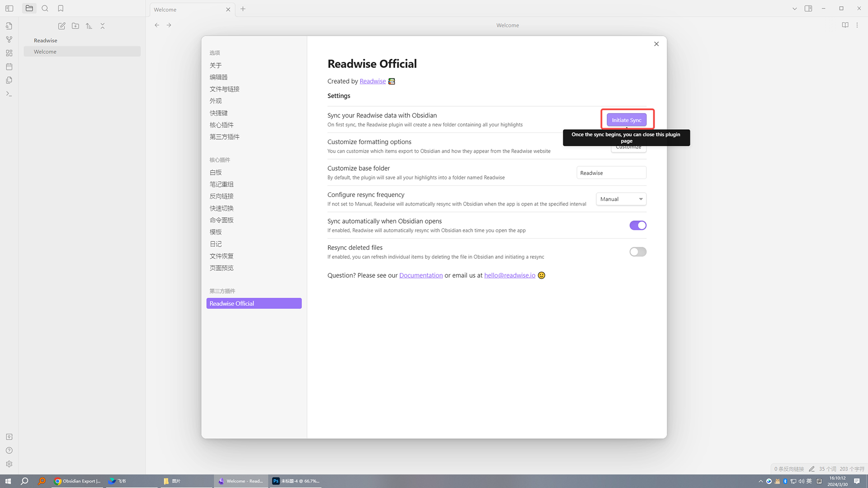Image resolution: width=868 pixels, height=488 pixels.
Task: Disable sync automatically when Obsidian opens
Action: [637, 225]
